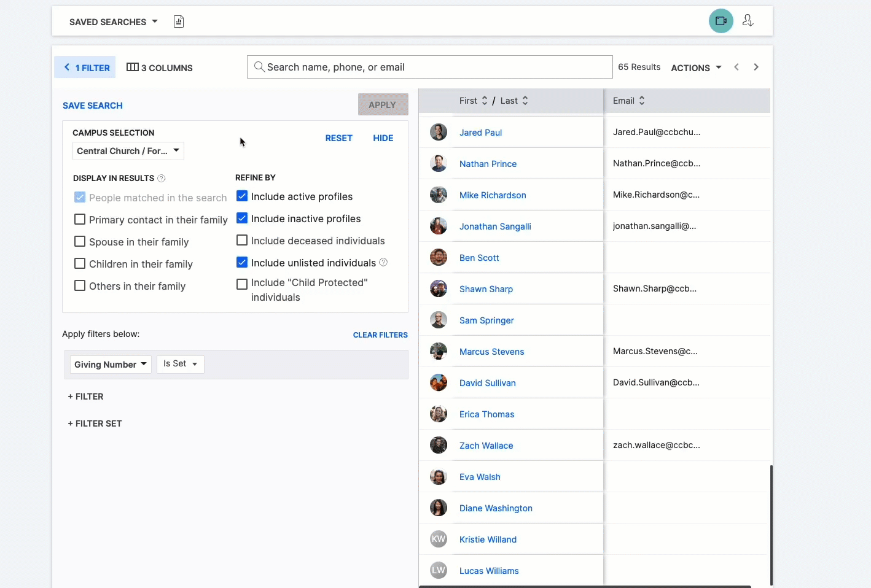Image resolution: width=871 pixels, height=588 pixels.
Task: Sort by Email column arrows
Action: (x=642, y=101)
